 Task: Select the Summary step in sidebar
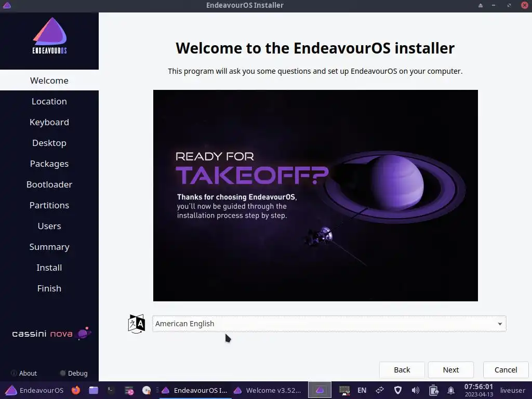tap(49, 247)
